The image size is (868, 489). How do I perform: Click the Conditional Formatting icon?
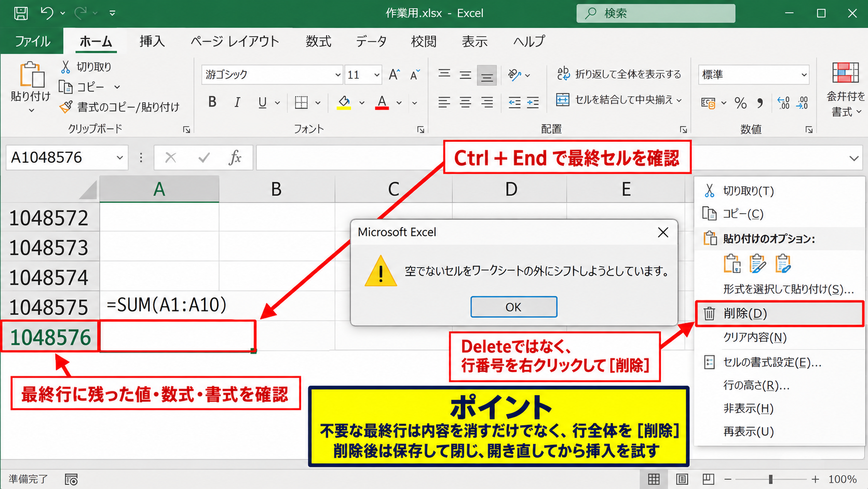click(x=845, y=73)
